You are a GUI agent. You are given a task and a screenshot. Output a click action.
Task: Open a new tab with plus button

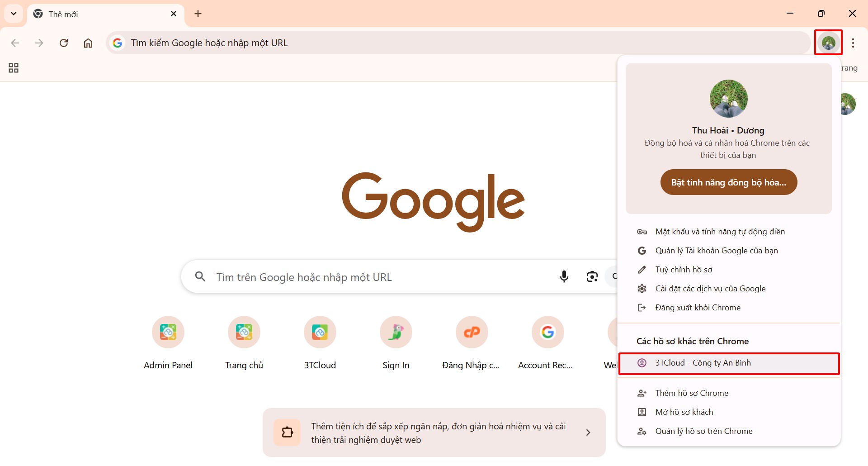pos(198,14)
